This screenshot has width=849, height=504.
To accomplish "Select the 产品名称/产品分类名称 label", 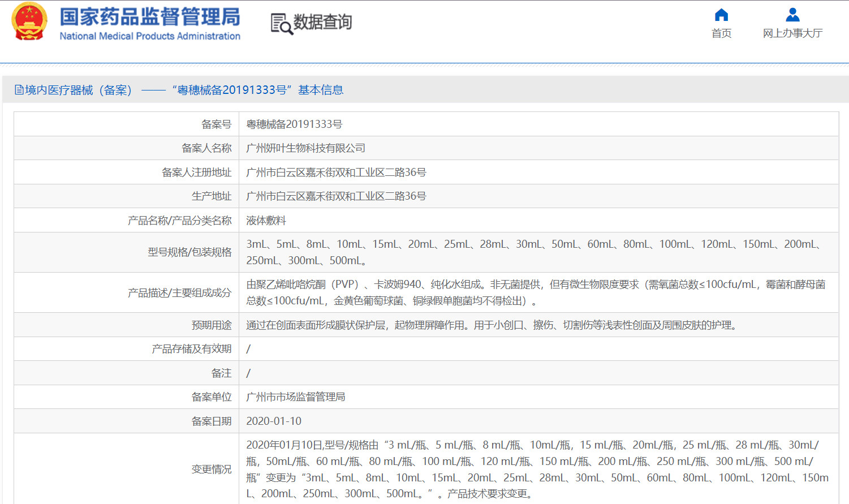I will (x=179, y=221).
